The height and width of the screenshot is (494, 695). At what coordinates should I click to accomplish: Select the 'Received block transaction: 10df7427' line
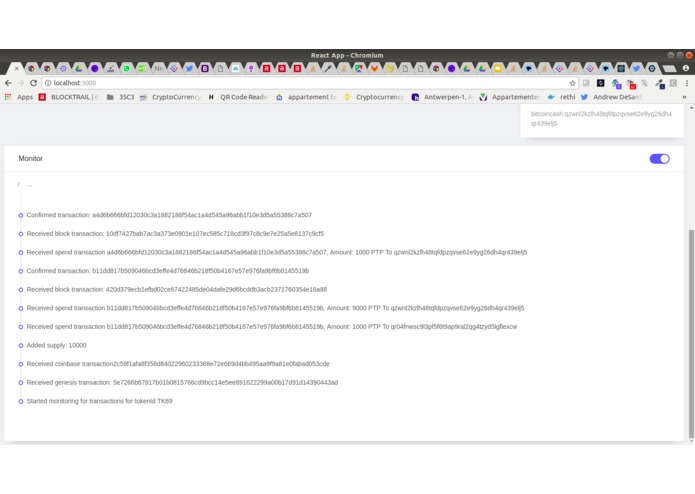175,233
